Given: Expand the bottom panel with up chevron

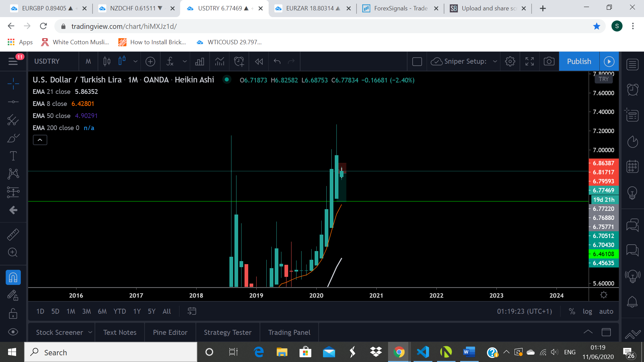Looking at the screenshot, I should (588, 332).
